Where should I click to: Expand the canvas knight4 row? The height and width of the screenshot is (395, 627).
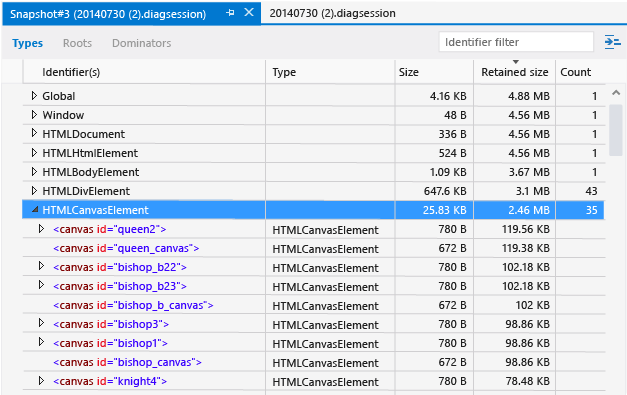pyautogui.click(x=41, y=380)
